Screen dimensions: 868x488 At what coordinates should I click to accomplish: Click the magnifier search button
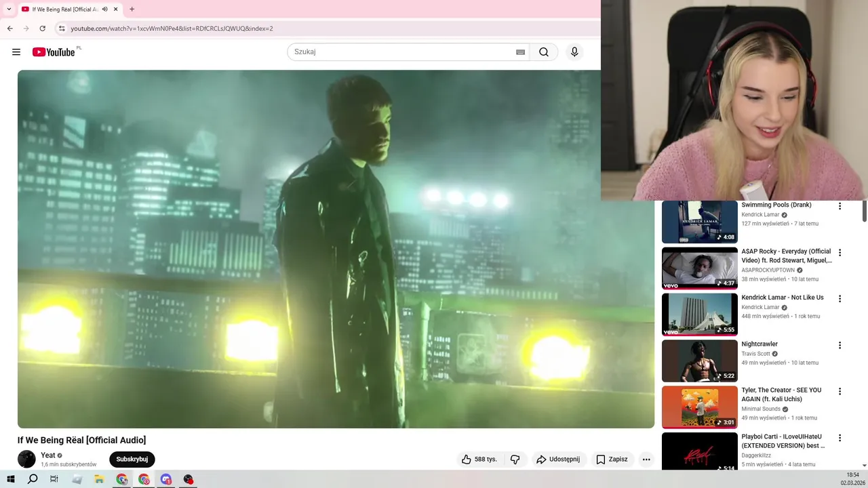pyautogui.click(x=544, y=52)
